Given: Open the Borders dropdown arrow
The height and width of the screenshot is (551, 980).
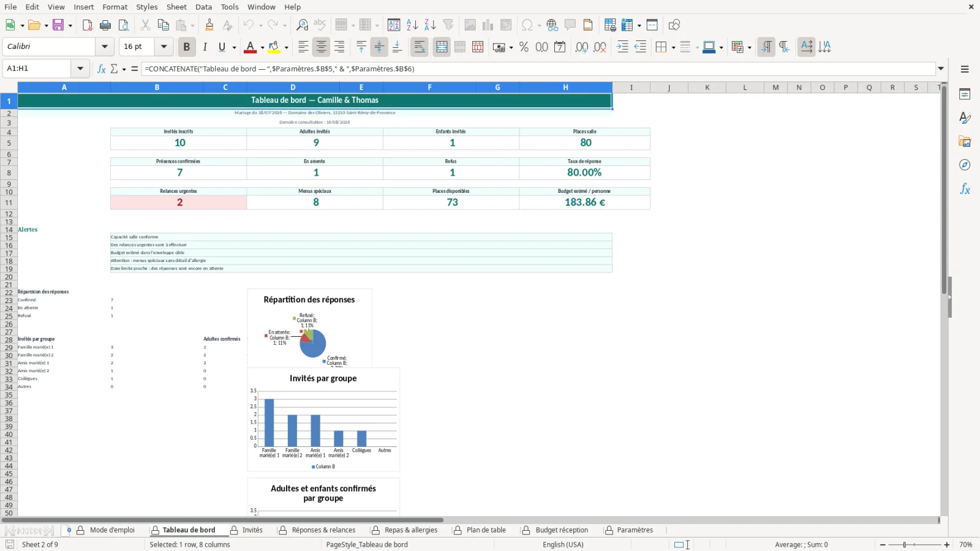Looking at the screenshot, I should (673, 47).
